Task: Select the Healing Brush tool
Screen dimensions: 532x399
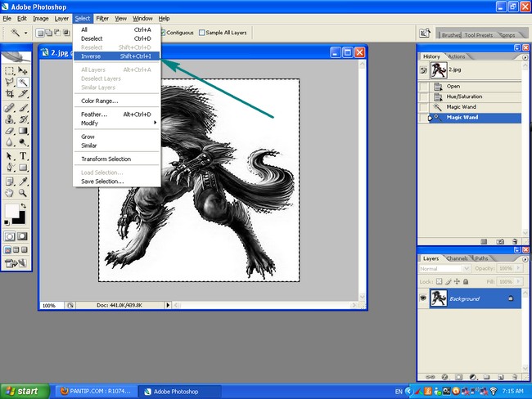Action: (10, 108)
